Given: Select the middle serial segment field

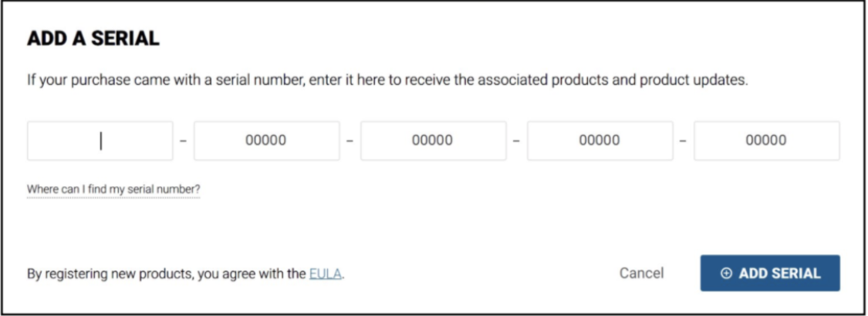Looking at the screenshot, I should tap(433, 141).
